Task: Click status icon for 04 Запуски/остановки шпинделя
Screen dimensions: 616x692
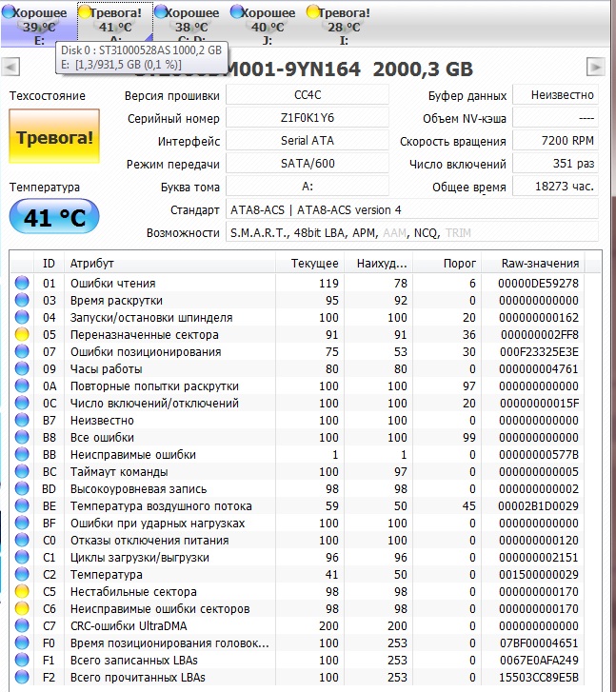Action: pos(22,317)
